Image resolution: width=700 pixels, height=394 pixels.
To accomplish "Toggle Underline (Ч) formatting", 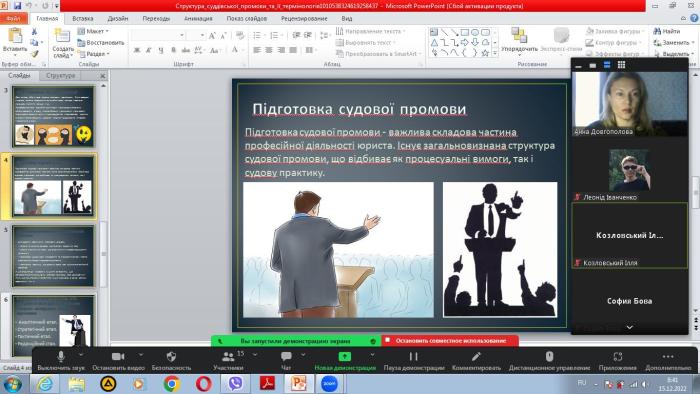I will 161,50.
